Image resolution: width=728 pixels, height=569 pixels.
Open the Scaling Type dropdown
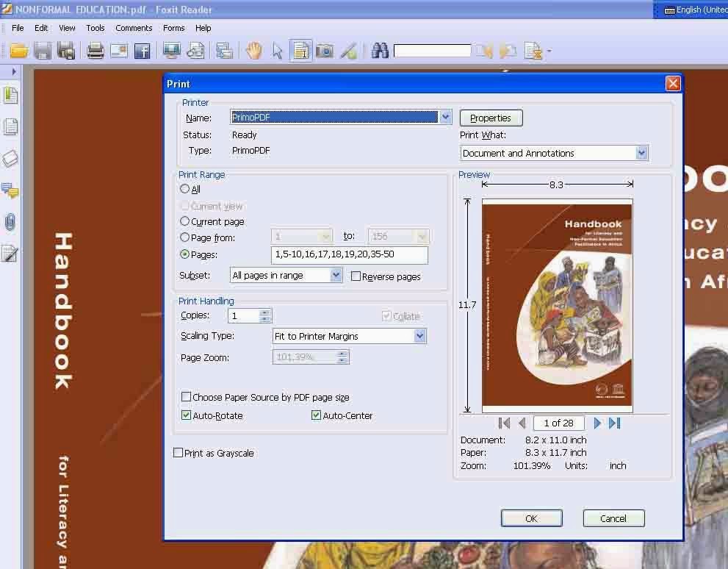pos(419,336)
